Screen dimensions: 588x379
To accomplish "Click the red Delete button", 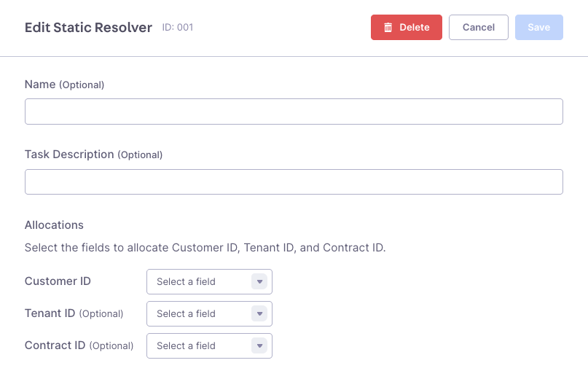I will pos(406,28).
